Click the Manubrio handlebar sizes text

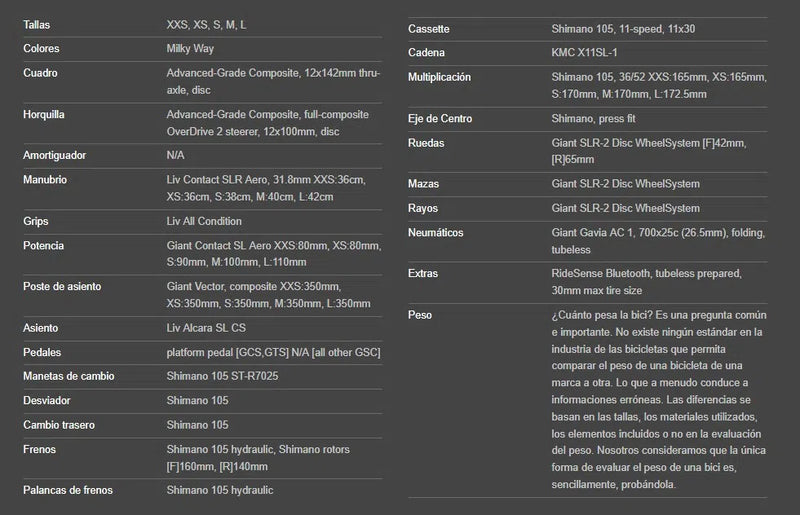coord(266,188)
